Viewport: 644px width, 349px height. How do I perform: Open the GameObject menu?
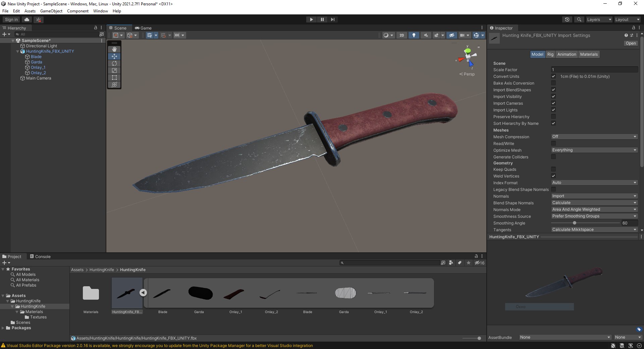pyautogui.click(x=51, y=11)
